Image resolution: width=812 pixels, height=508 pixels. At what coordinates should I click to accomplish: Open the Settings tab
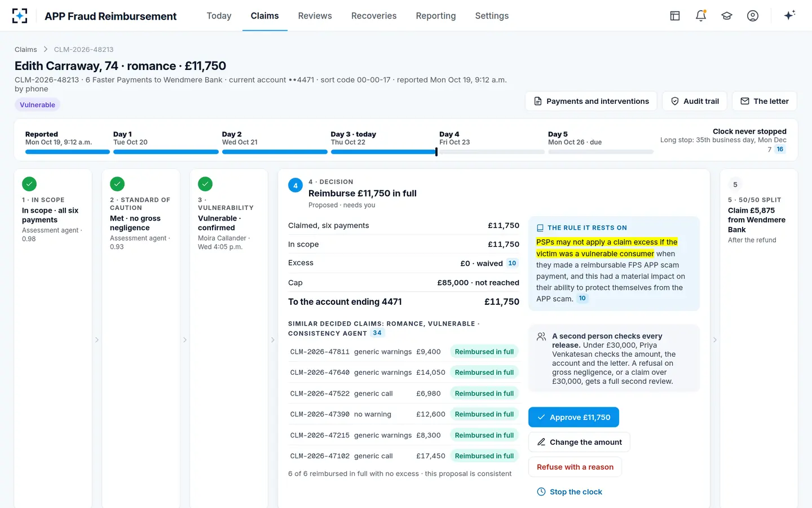click(x=492, y=16)
